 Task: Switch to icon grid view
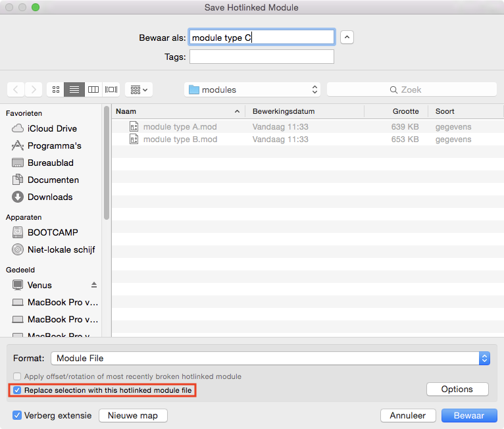tap(56, 89)
